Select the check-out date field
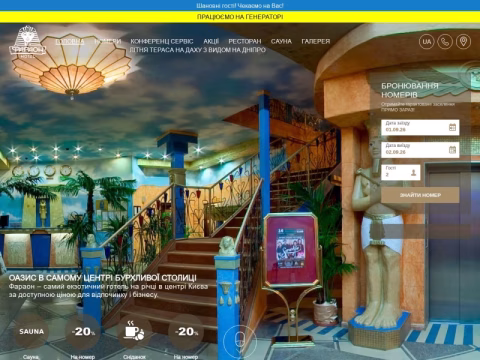The image size is (480, 360). click(420, 150)
